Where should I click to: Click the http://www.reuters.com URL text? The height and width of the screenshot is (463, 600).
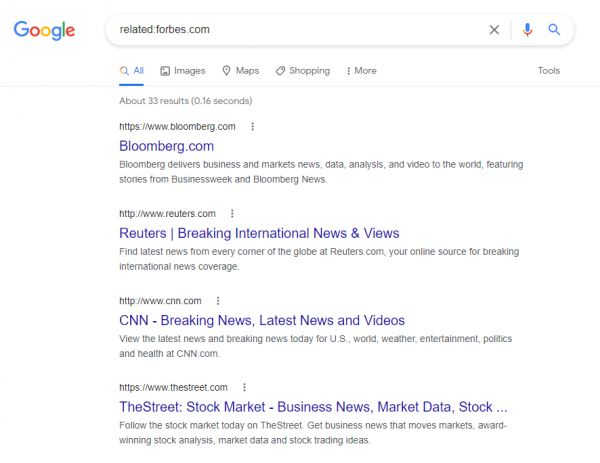tap(167, 214)
